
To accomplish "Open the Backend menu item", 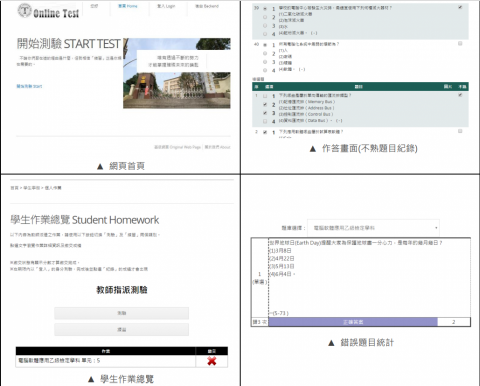I will pos(207,6).
